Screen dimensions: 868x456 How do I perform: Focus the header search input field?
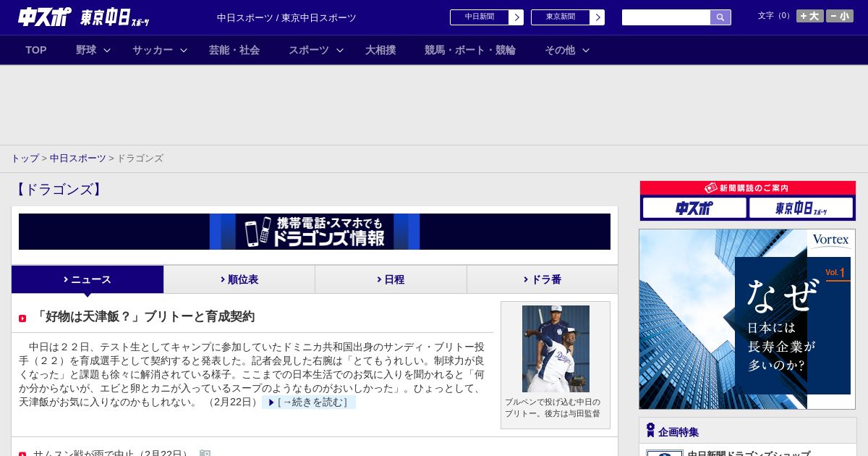pyautogui.click(x=666, y=17)
